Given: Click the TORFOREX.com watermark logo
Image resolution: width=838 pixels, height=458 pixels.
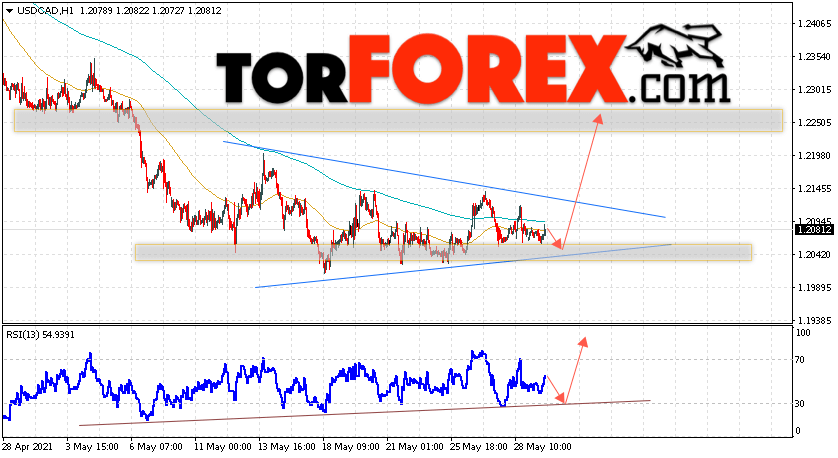Looking at the screenshot, I should coord(473,68).
